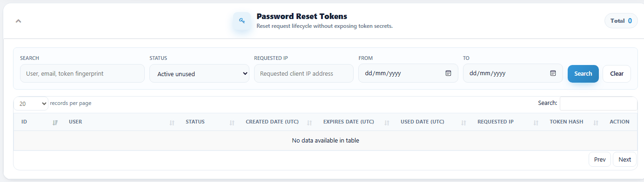
Task: Focus the table Search text box
Action: point(598,104)
